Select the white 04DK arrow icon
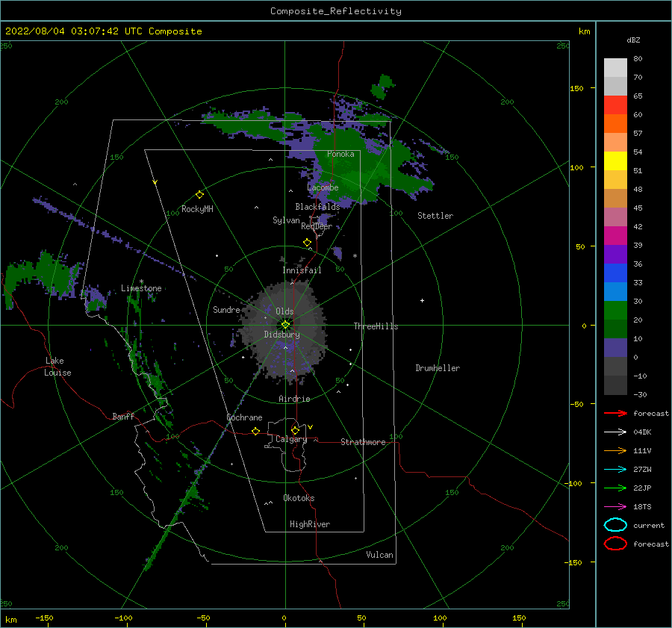 click(x=615, y=432)
